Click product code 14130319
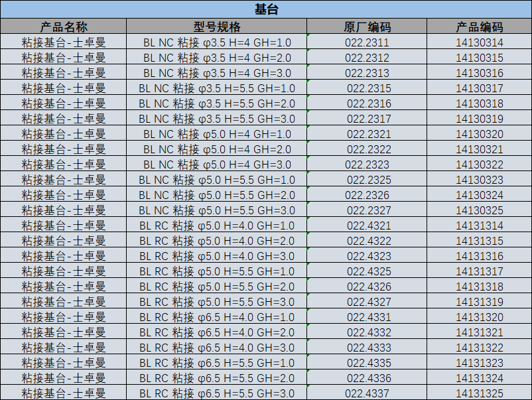532x400 pixels. (479, 119)
